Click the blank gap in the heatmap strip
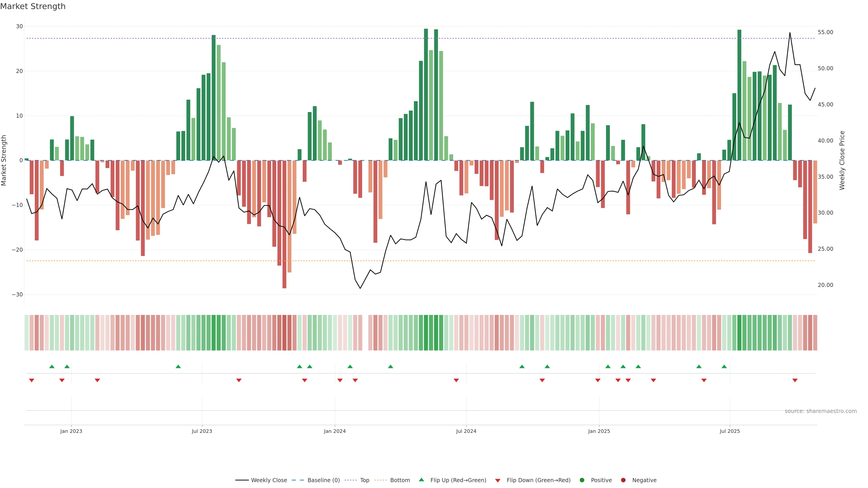The height and width of the screenshot is (488, 868). click(365, 333)
